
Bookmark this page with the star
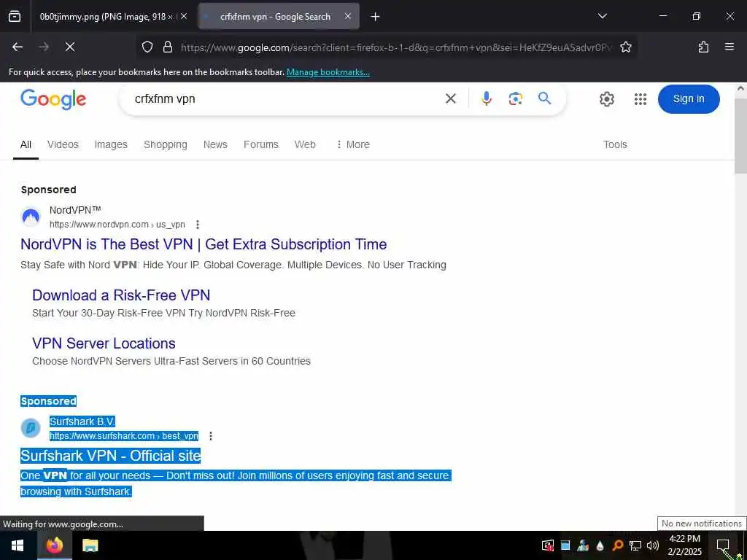point(625,47)
